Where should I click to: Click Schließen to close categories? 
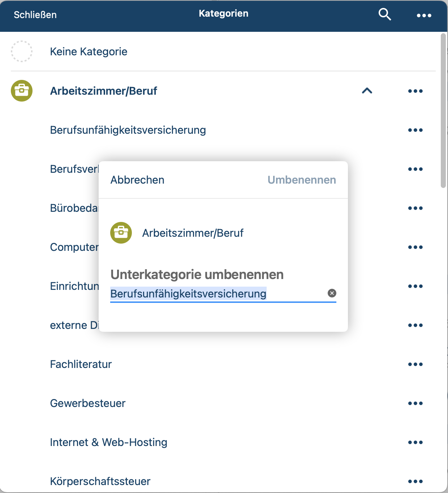click(x=35, y=15)
